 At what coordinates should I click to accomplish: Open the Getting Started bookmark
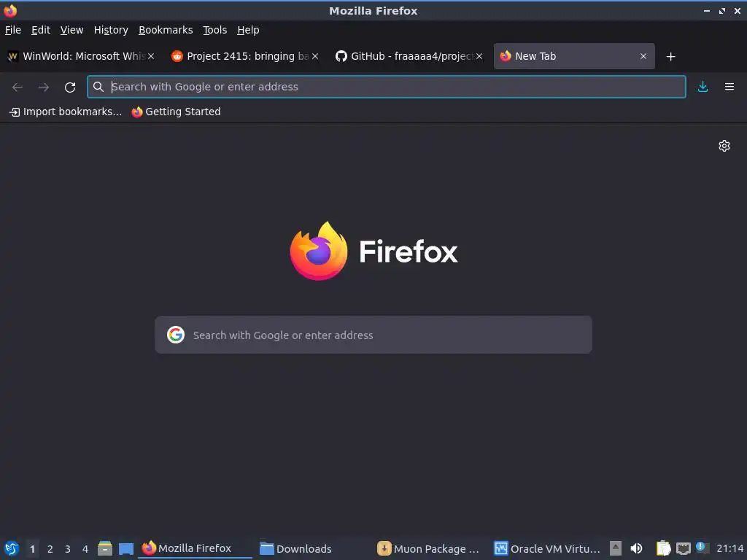tap(177, 112)
